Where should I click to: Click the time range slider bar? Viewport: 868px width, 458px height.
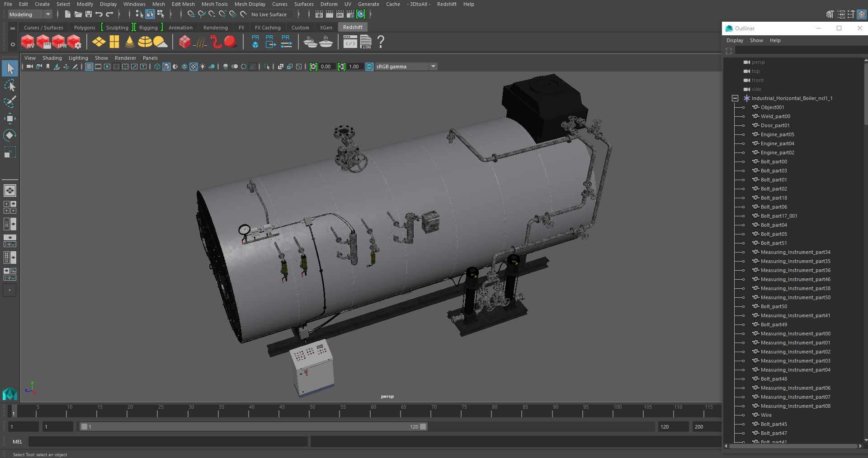(x=253, y=426)
